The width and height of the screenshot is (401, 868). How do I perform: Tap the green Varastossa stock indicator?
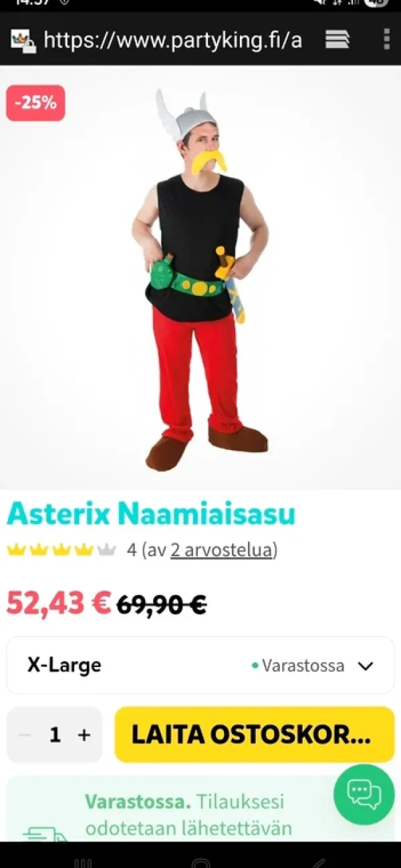(x=298, y=666)
